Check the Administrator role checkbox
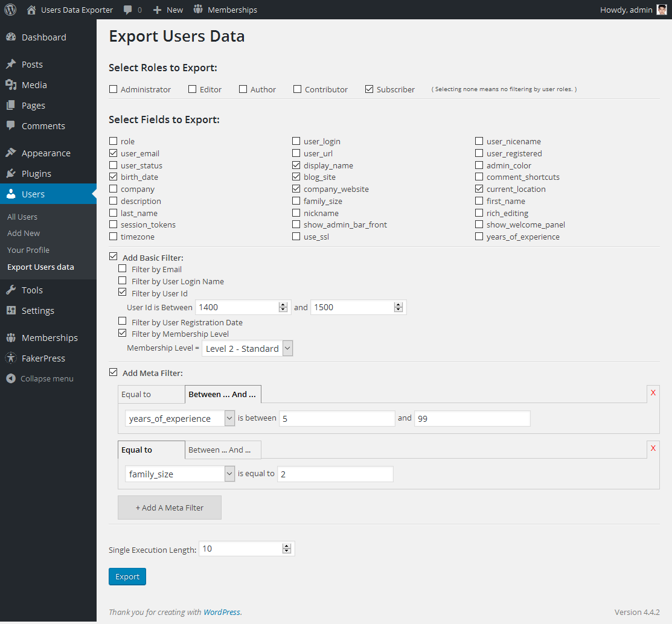The width and height of the screenshot is (672, 624). [114, 89]
